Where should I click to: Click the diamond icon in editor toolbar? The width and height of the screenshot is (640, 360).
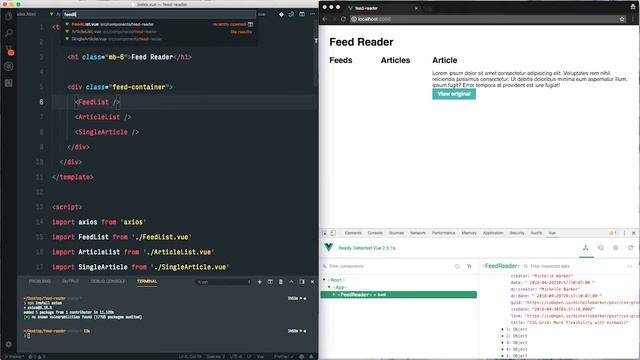(281, 14)
